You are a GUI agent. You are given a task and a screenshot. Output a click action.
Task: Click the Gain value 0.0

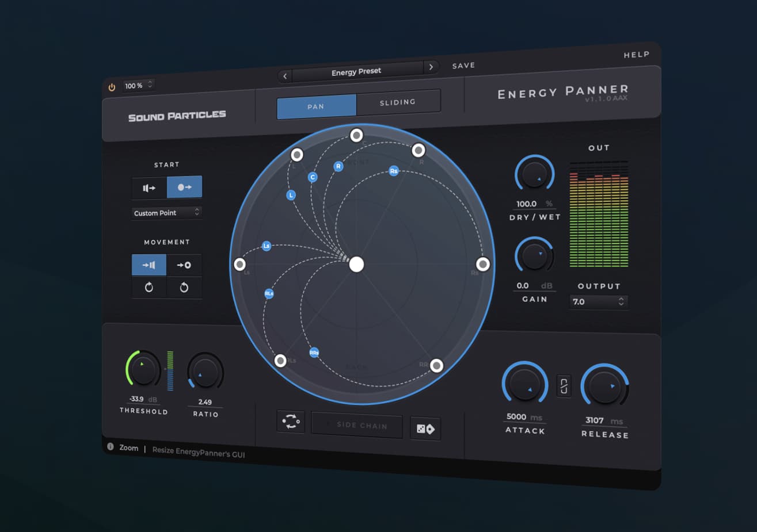point(523,285)
